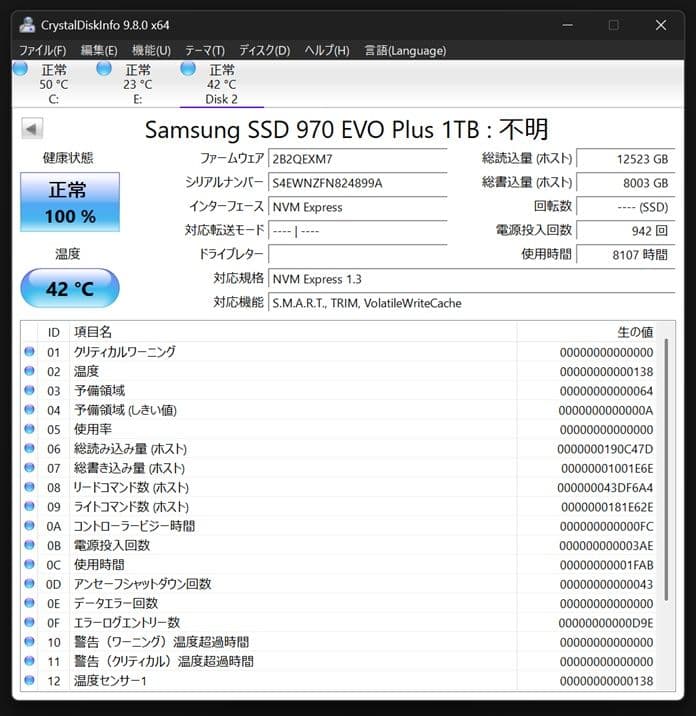Click raw value 000000190C47D
The image size is (696, 716).
coord(605,449)
